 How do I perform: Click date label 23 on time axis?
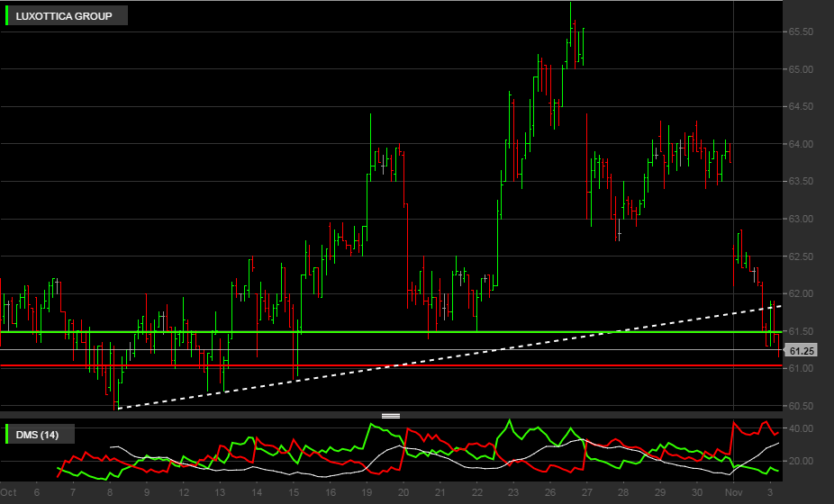[x=513, y=492]
